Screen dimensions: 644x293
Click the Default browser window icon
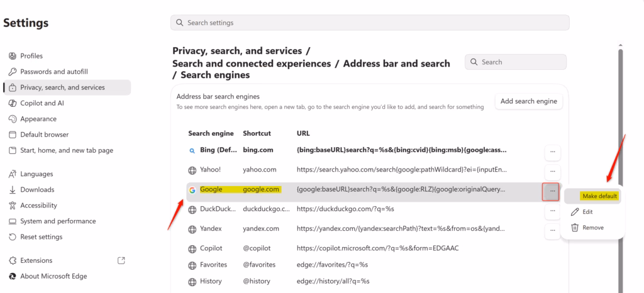click(13, 135)
